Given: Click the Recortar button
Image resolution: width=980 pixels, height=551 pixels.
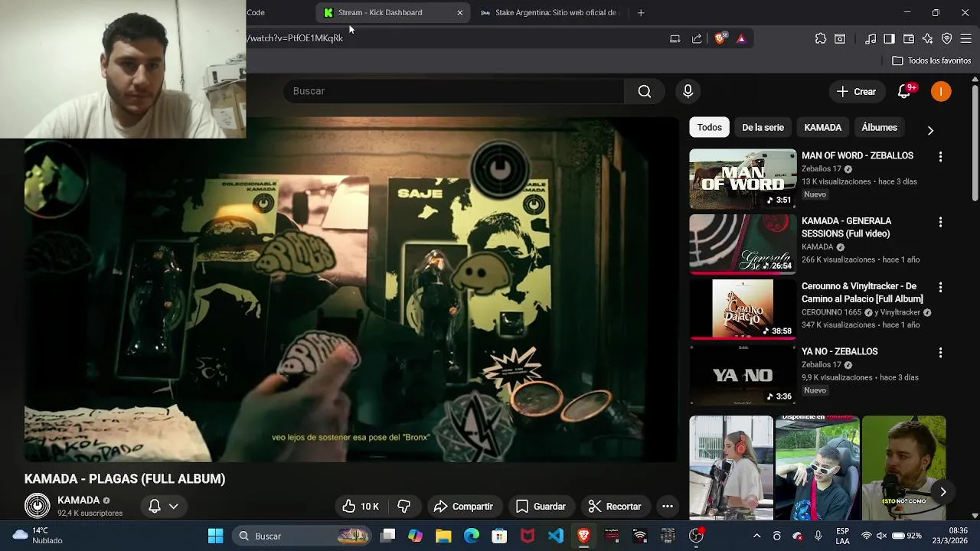Looking at the screenshot, I should (615, 506).
